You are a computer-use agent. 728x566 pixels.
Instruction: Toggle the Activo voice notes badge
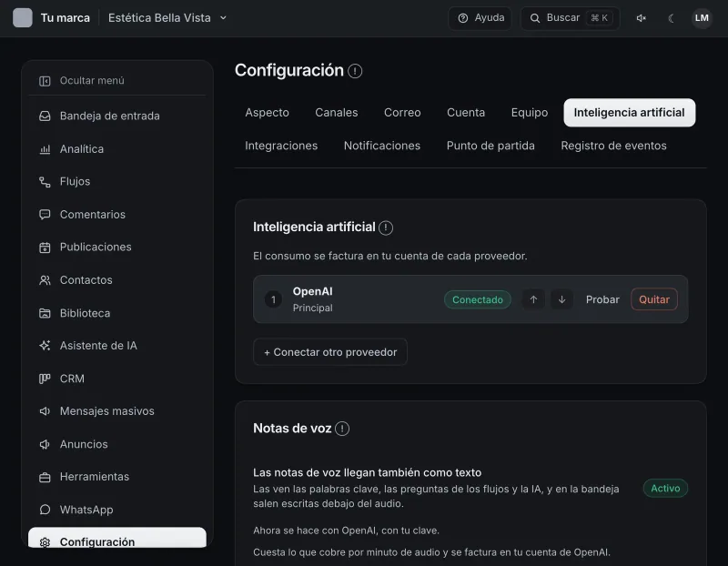(665, 488)
